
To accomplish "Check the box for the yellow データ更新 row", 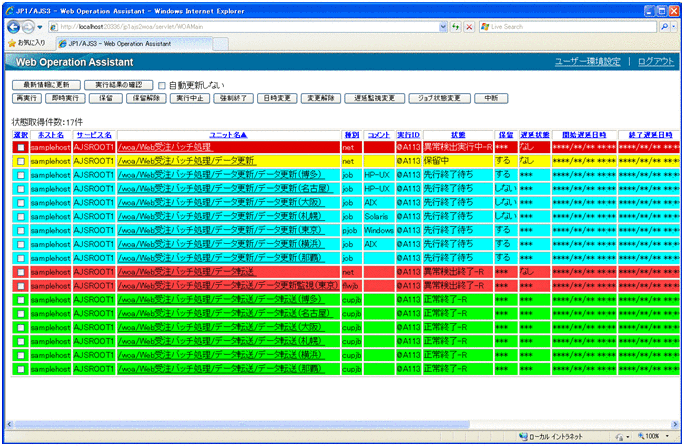I will [x=20, y=161].
